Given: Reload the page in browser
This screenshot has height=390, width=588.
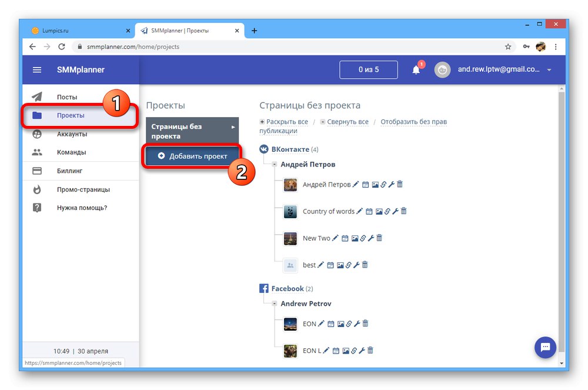Looking at the screenshot, I should pos(62,46).
